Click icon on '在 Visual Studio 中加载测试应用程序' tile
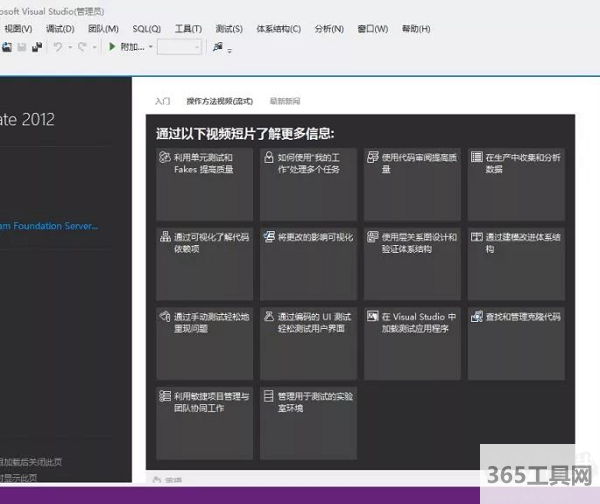Screen dimensions: 600x504 click(372, 317)
